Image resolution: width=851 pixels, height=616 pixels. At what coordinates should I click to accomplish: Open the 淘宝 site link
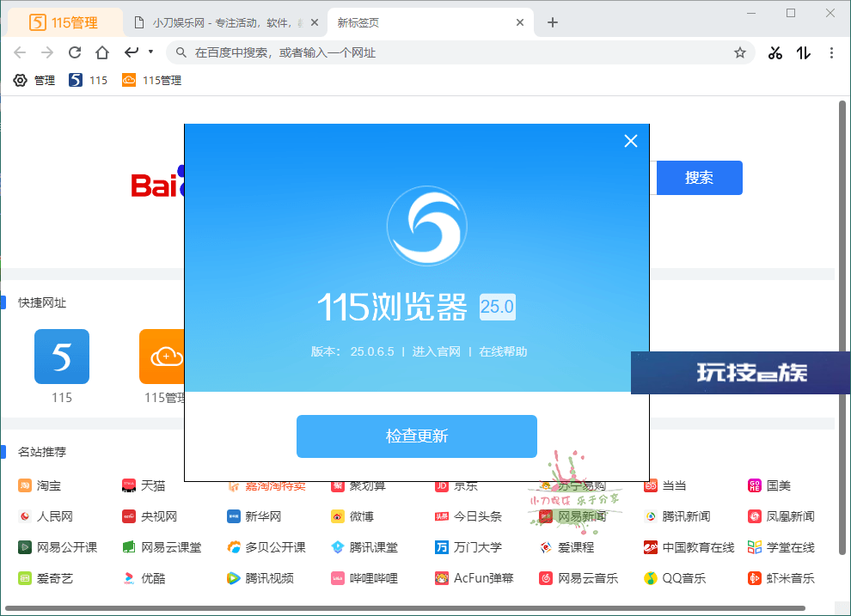click(x=40, y=485)
